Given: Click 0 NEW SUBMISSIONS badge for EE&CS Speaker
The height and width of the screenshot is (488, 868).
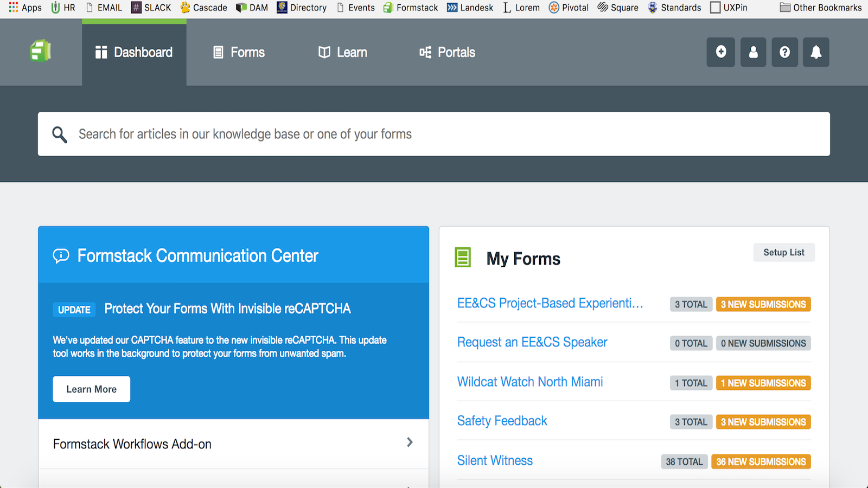Looking at the screenshot, I should coord(763,343).
